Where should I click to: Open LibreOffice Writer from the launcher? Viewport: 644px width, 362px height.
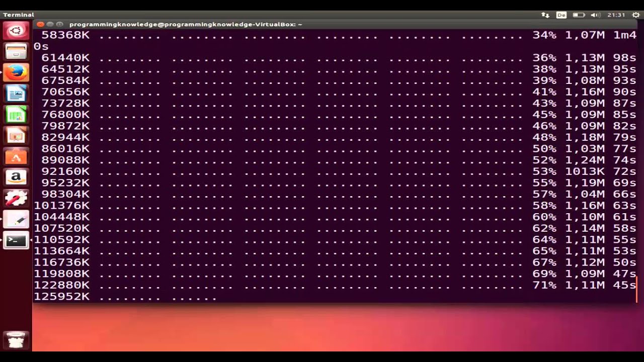[x=16, y=94]
